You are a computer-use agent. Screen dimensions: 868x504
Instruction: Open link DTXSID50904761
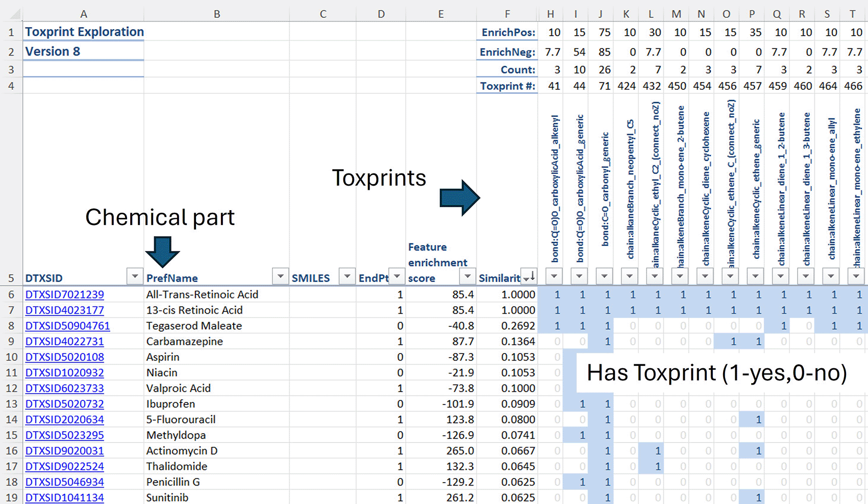click(x=68, y=325)
